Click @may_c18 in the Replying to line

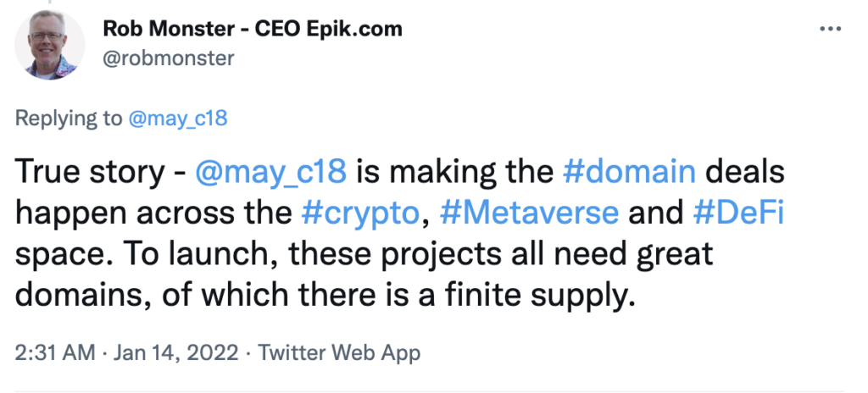coord(177,118)
